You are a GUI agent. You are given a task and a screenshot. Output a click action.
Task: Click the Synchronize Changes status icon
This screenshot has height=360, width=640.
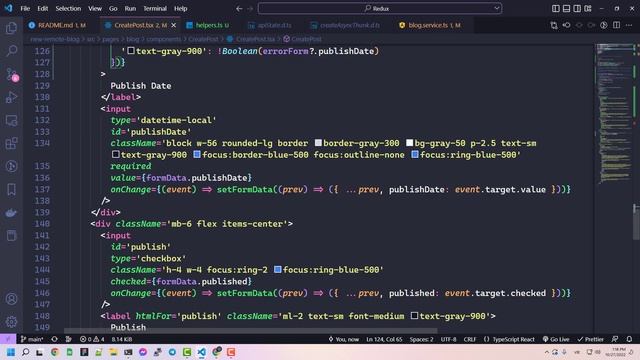tap(54, 339)
